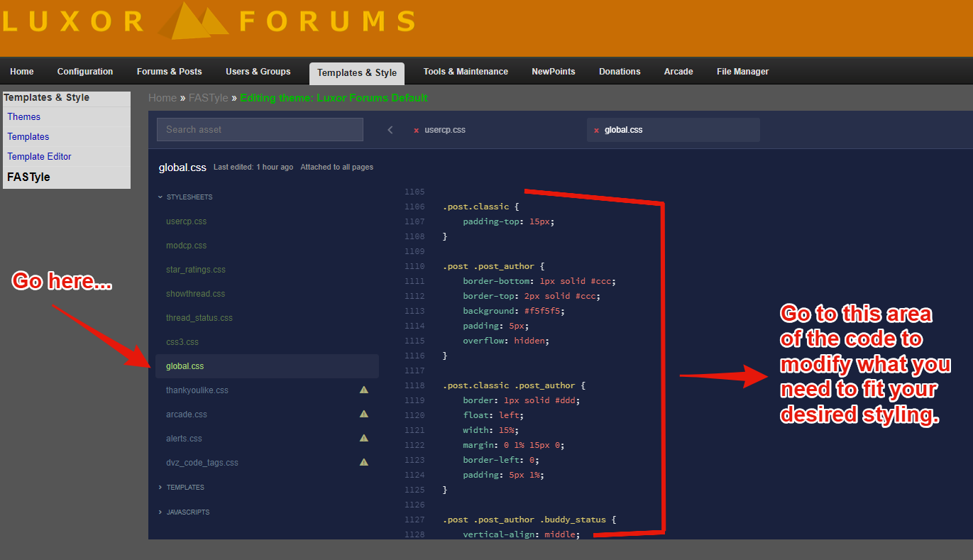973x560 pixels.
Task: Select FASTyle in the sidebar
Action: (29, 177)
